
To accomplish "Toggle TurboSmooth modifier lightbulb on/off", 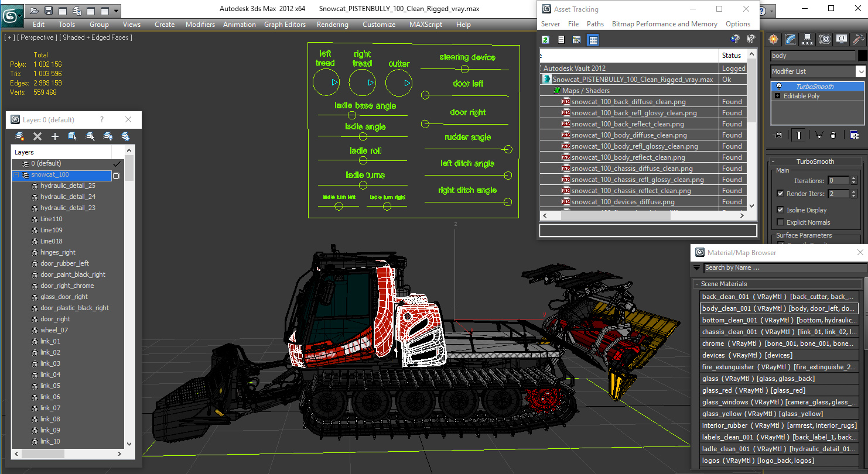I will coord(779,86).
